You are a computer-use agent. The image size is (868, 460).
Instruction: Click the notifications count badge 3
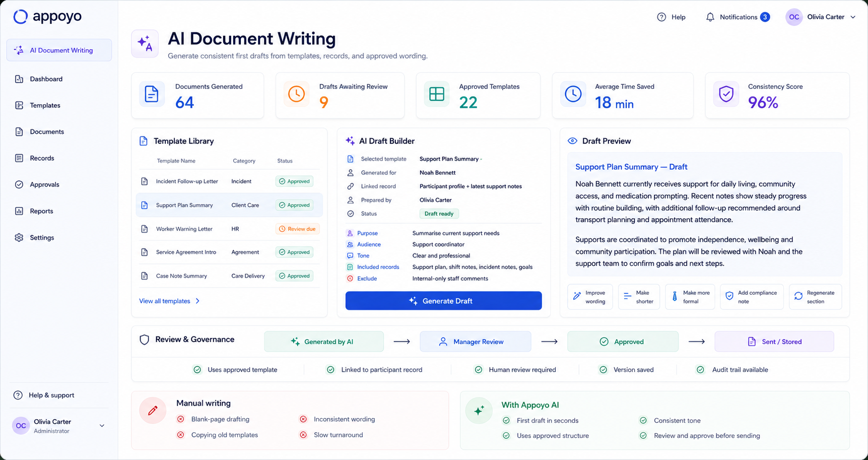pyautogui.click(x=765, y=17)
